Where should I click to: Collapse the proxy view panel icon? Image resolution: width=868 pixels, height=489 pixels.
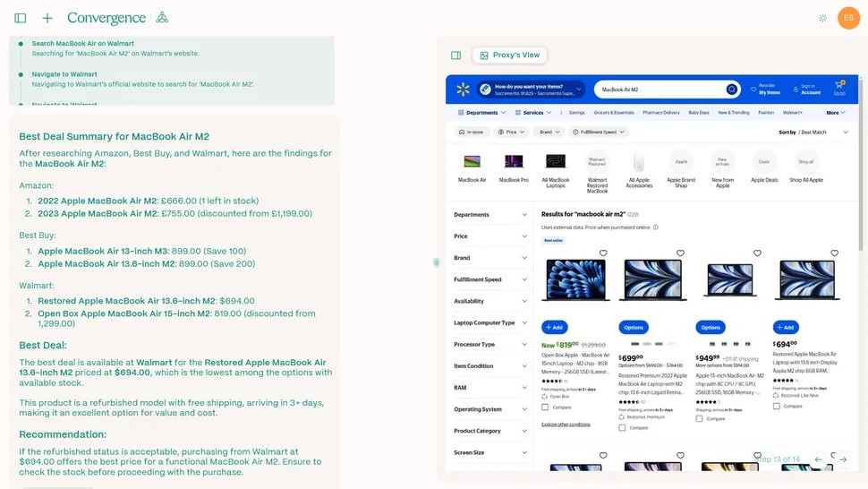click(x=456, y=56)
